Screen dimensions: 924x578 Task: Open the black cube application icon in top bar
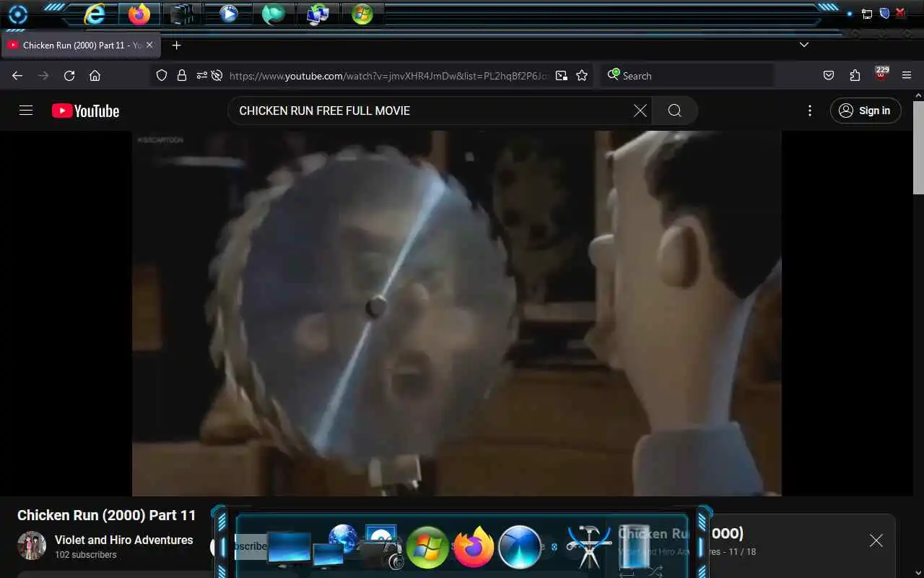(x=182, y=14)
